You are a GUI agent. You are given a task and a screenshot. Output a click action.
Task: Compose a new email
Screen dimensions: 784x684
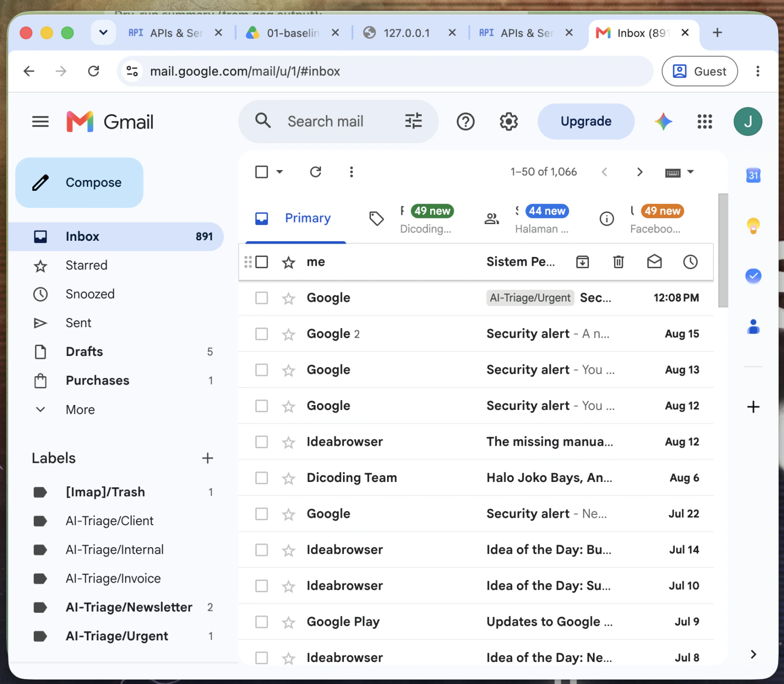(79, 182)
